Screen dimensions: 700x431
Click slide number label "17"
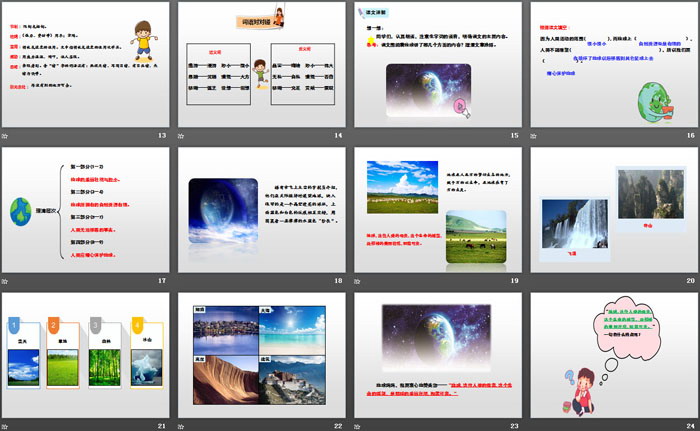(x=162, y=280)
